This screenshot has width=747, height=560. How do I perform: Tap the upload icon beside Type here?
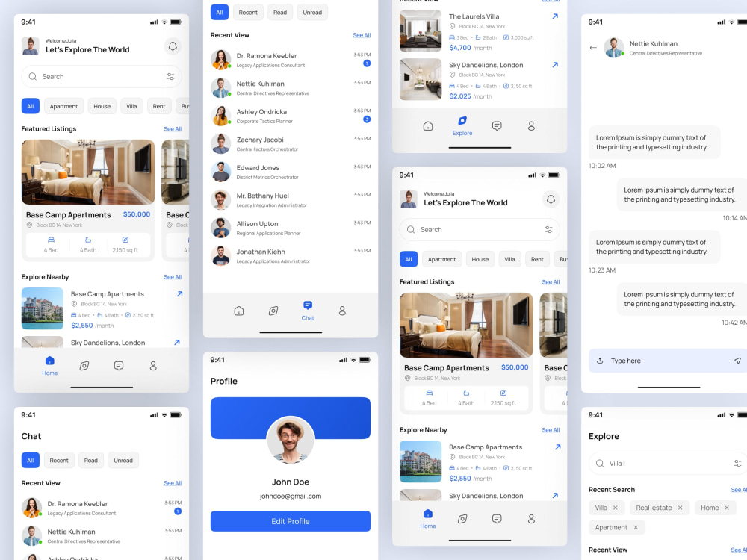click(x=600, y=361)
